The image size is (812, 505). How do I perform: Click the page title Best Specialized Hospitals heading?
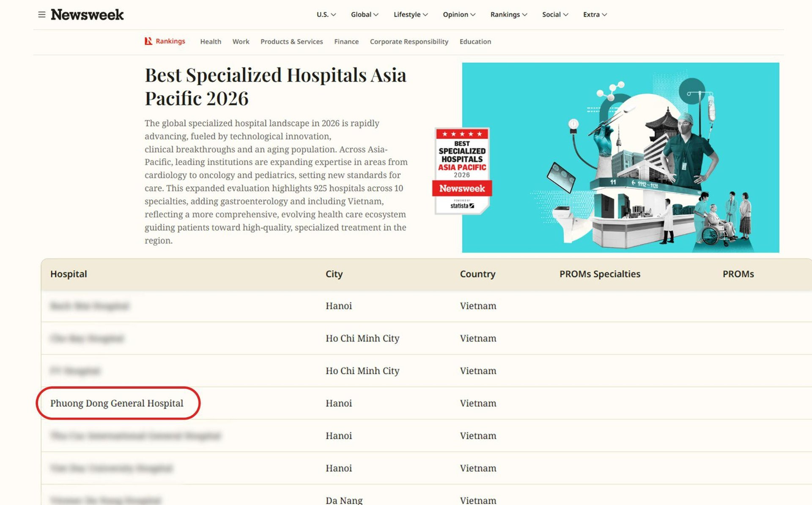pos(275,87)
